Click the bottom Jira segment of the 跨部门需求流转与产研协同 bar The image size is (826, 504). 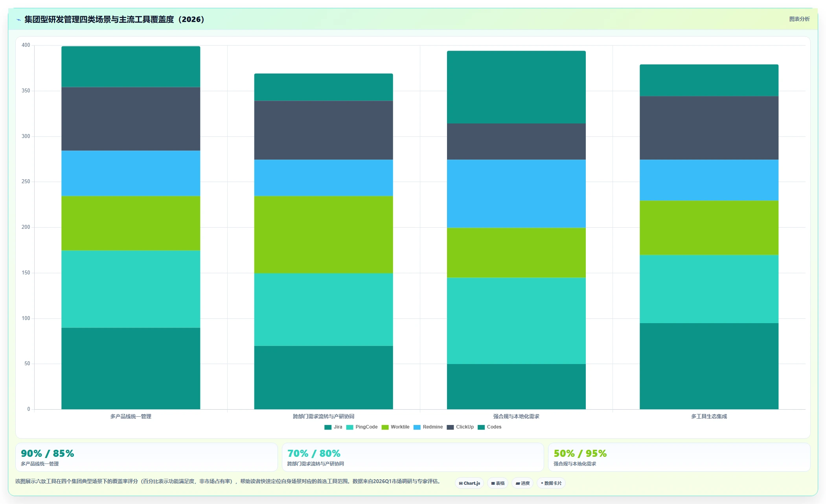tap(324, 377)
